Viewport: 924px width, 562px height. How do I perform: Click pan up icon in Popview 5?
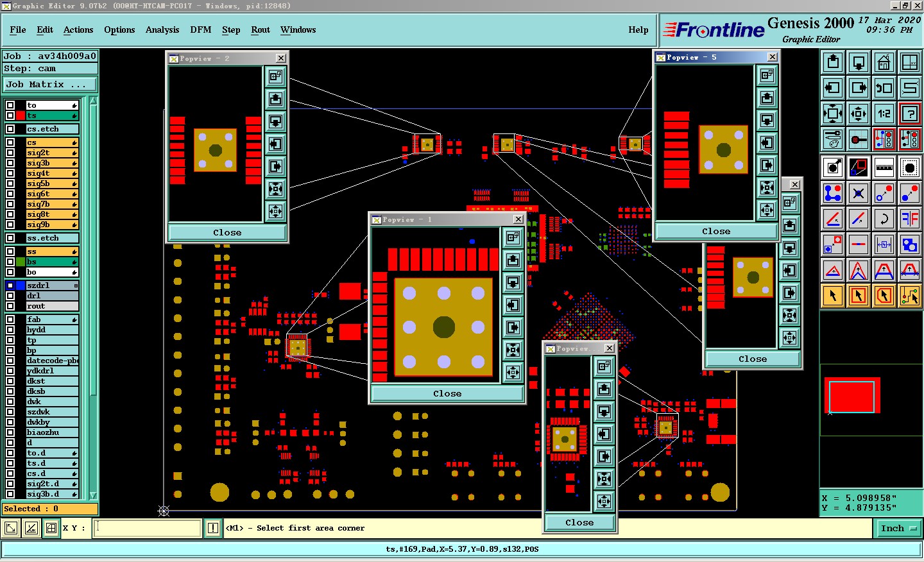[767, 98]
